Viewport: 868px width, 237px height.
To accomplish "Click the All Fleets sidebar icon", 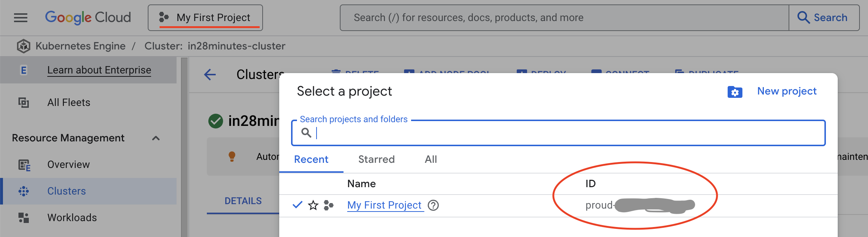I will click(x=24, y=102).
